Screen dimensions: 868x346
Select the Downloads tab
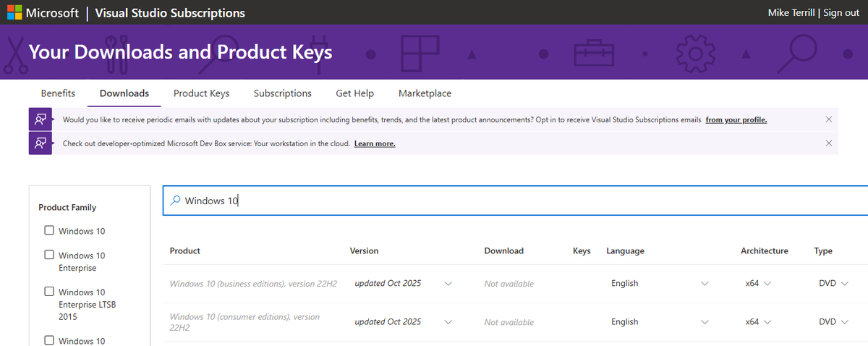pyautogui.click(x=124, y=93)
